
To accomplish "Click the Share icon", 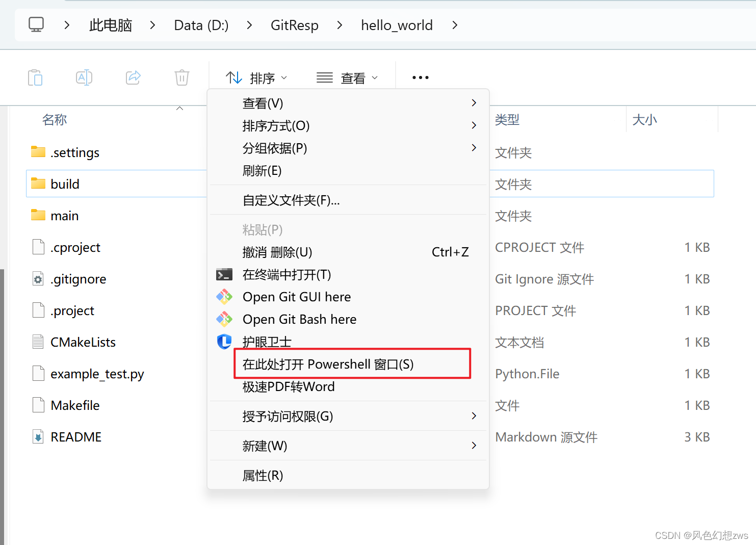I will coord(133,77).
